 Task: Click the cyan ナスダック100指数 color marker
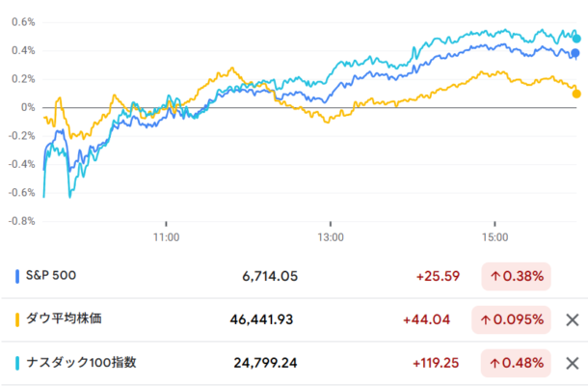18,364
